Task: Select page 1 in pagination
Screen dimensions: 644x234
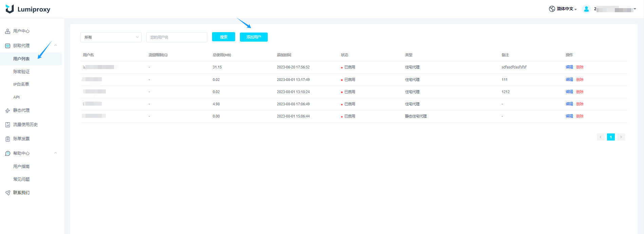Action: pyautogui.click(x=611, y=137)
